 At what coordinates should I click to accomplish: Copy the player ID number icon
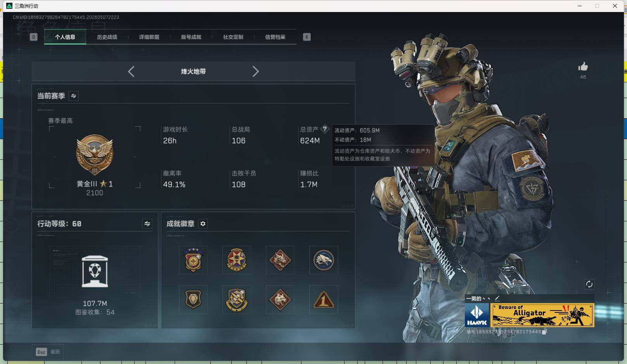(x=544, y=332)
